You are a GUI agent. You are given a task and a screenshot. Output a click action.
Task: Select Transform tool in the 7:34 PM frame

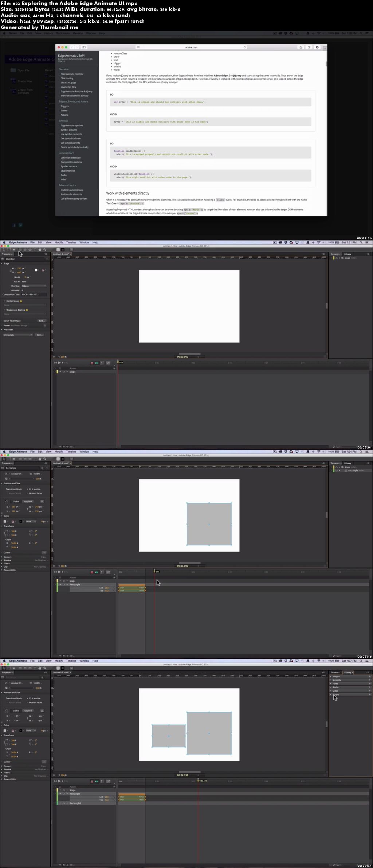pos(9,459)
